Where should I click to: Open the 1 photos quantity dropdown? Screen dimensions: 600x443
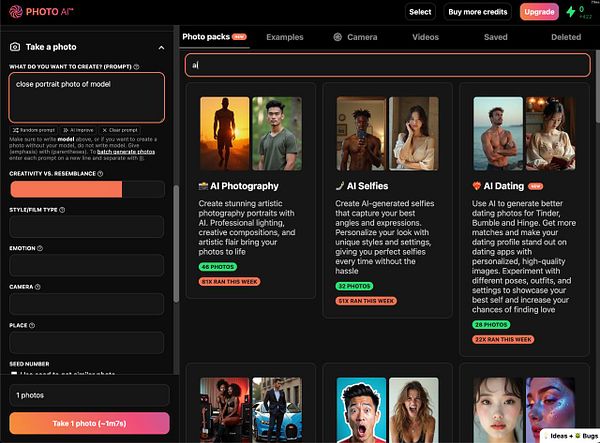coord(90,395)
